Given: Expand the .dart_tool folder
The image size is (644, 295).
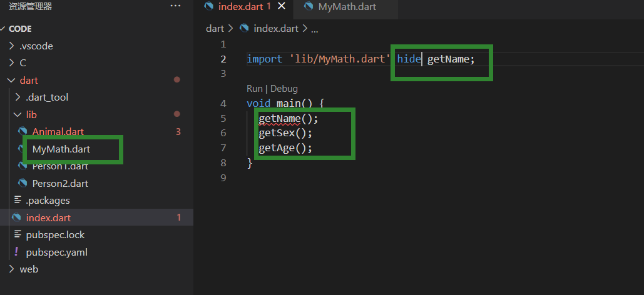Looking at the screenshot, I should click(x=47, y=97).
